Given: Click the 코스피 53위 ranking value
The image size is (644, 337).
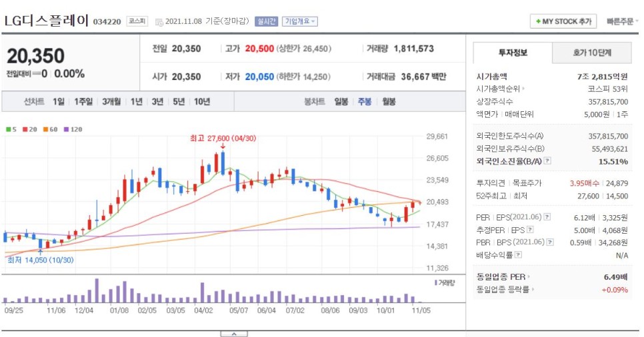Looking at the screenshot, I should pos(608,89).
